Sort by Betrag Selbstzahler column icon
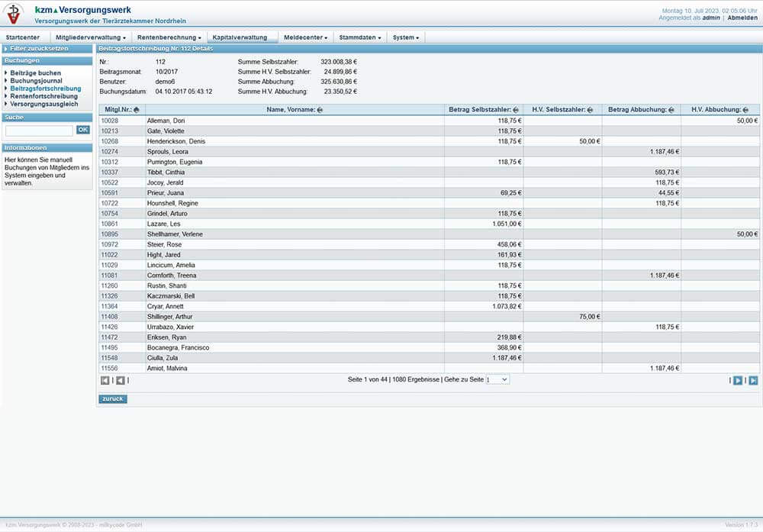The image size is (763, 532). 516,110
